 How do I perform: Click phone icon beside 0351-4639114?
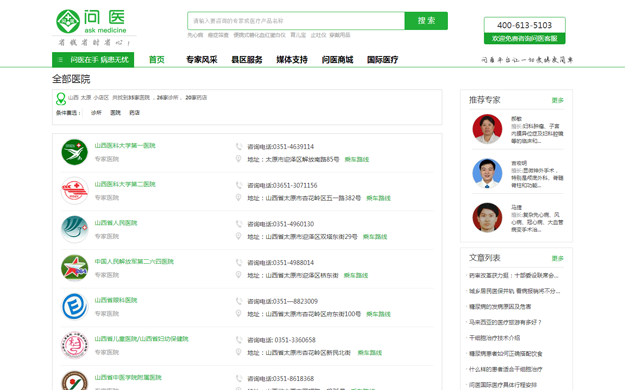239,146
